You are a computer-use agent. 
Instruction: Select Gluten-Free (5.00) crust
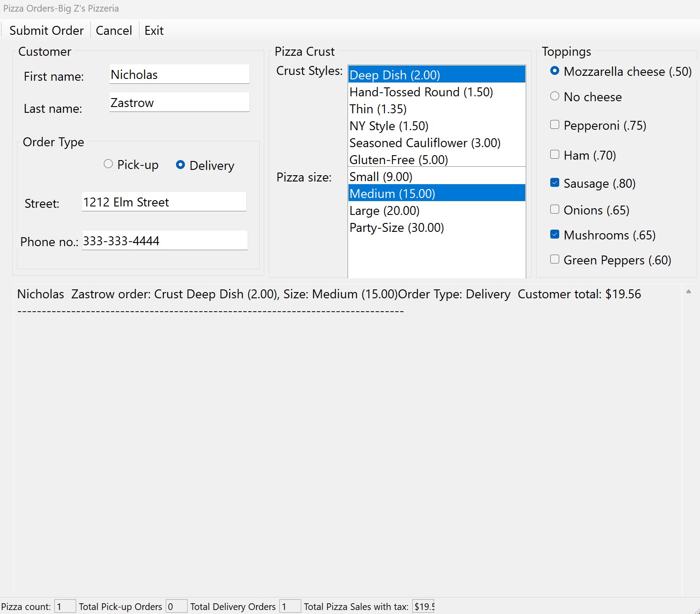tap(437, 159)
